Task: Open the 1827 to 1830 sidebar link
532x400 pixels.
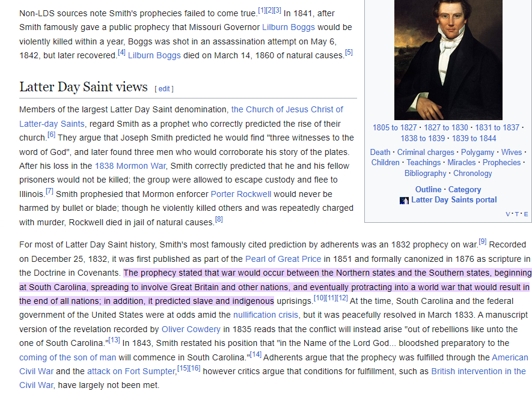Action: coord(446,127)
